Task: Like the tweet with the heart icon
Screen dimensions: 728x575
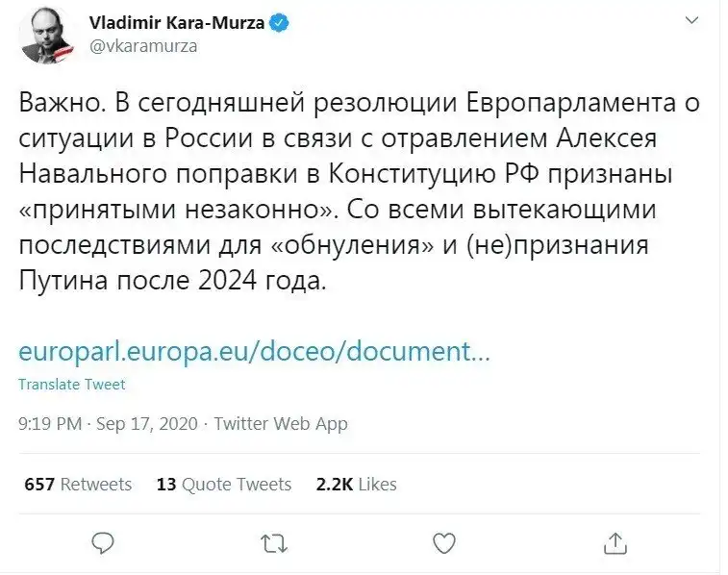Action: [443, 544]
